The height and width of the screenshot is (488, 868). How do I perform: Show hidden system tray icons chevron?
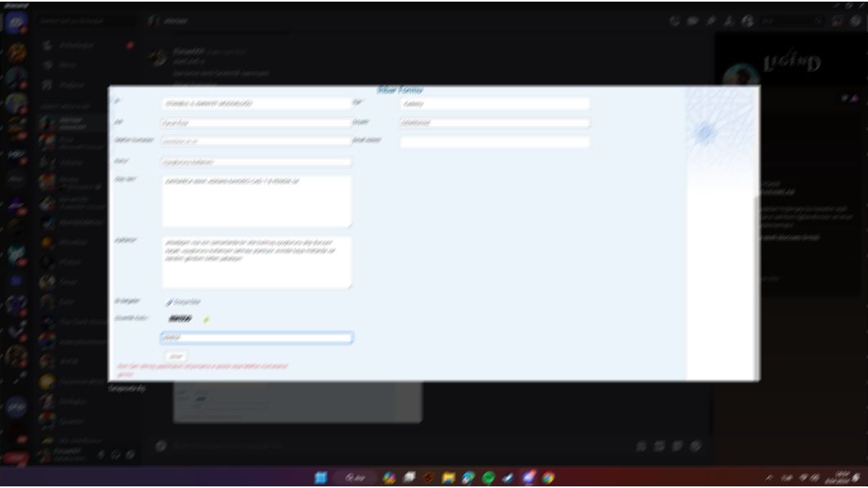coord(769,477)
